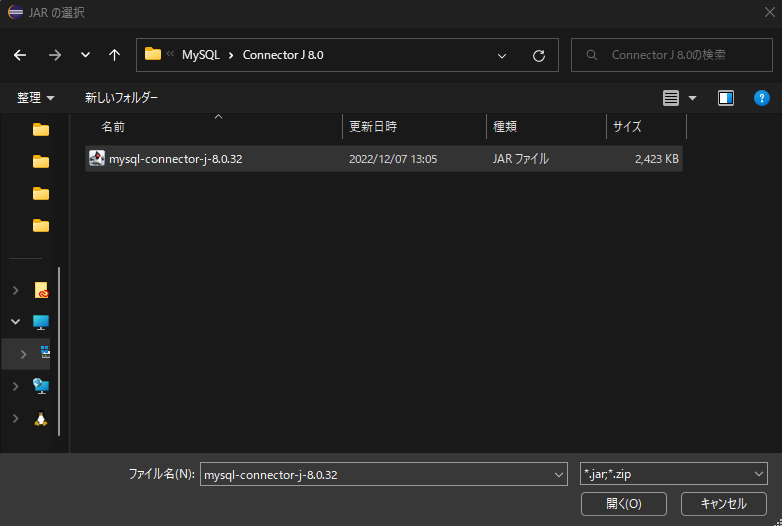Open the 整理 menu
This screenshot has height=526, width=782.
click(35, 98)
